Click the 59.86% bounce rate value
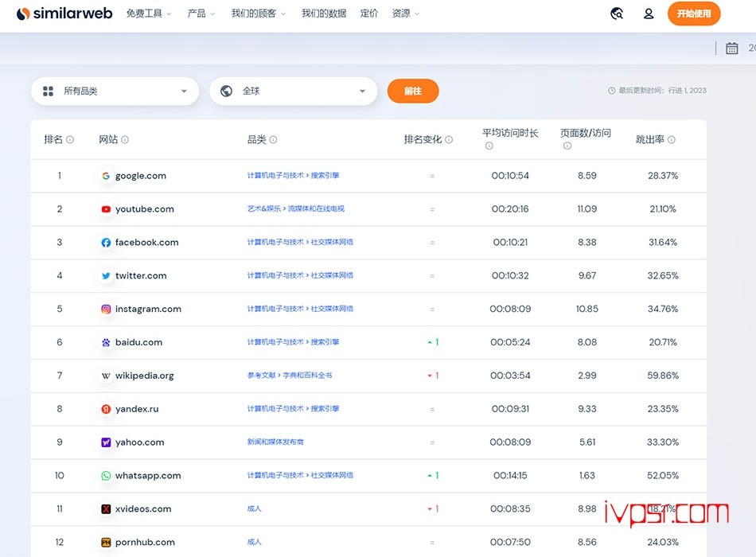This screenshot has height=557, width=756. (x=663, y=376)
